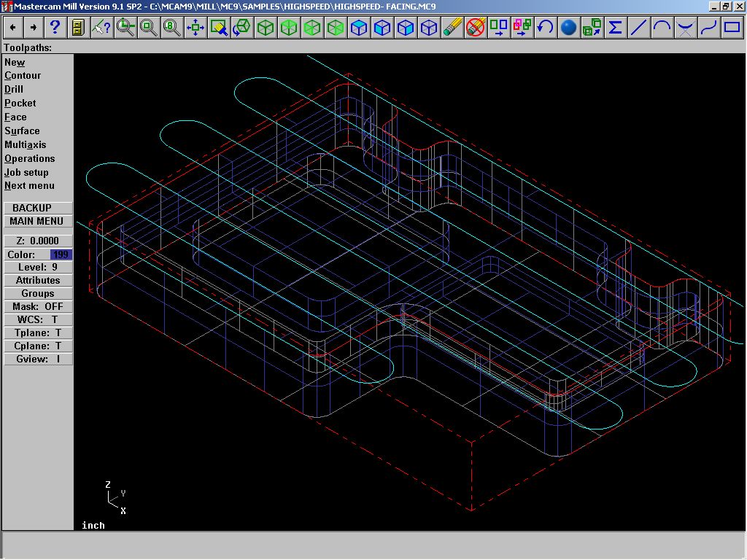Open the Attributes settings

click(x=38, y=281)
